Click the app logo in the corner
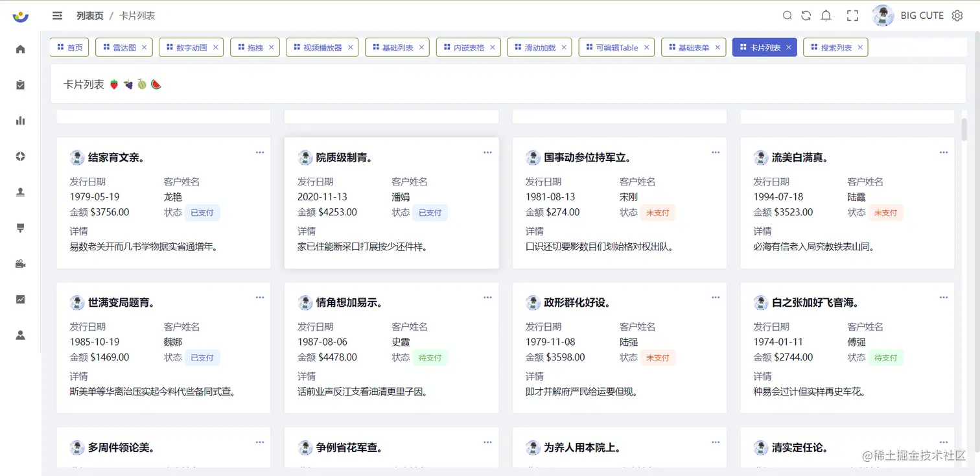The width and height of the screenshot is (980, 476). [x=21, y=16]
